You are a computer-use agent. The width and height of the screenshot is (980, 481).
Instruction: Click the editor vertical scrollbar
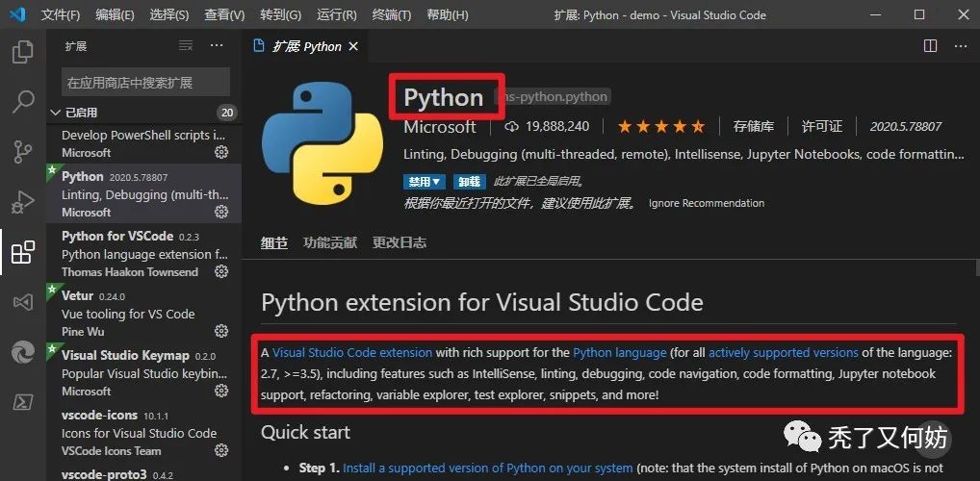click(x=976, y=268)
